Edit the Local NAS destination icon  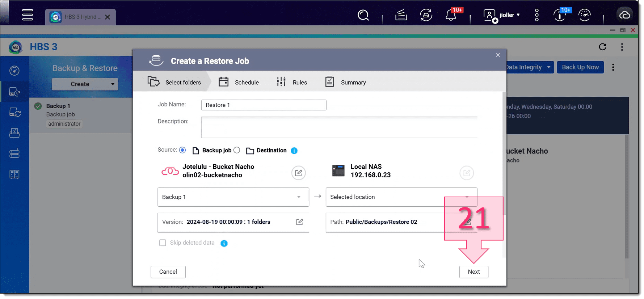point(467,173)
